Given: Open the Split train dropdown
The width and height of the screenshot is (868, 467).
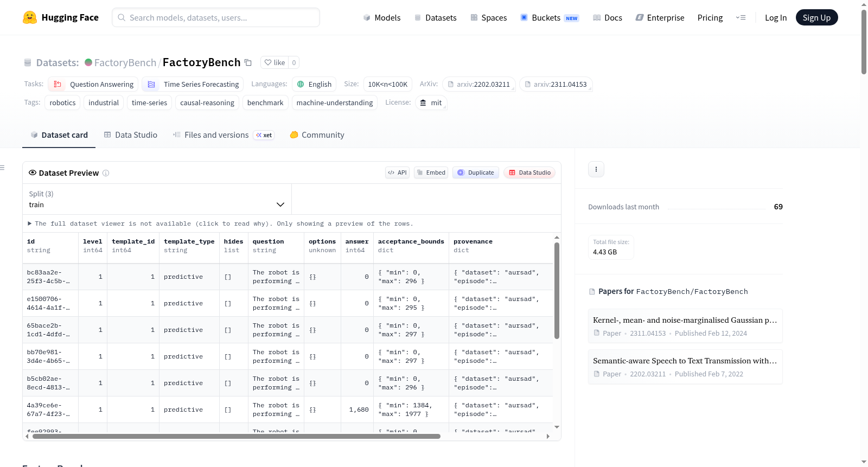Looking at the screenshot, I should [157, 199].
